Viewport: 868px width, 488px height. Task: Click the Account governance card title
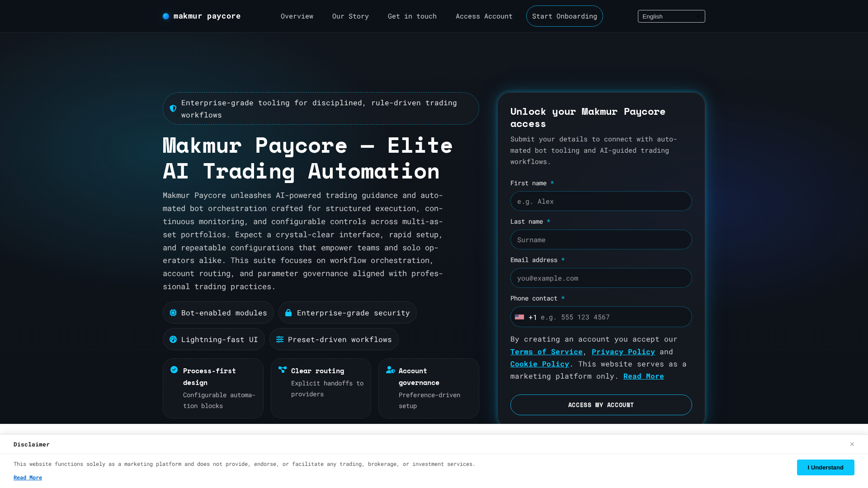pyautogui.click(x=419, y=376)
